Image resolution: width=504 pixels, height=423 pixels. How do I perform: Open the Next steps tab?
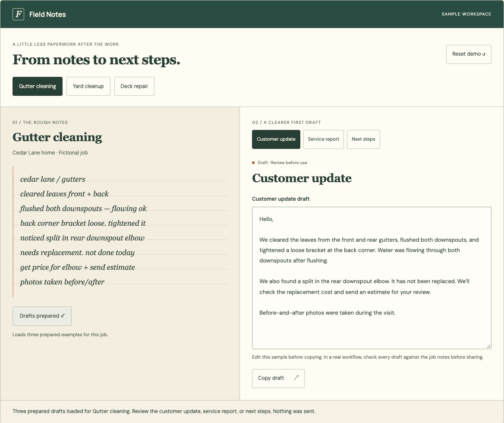(363, 139)
